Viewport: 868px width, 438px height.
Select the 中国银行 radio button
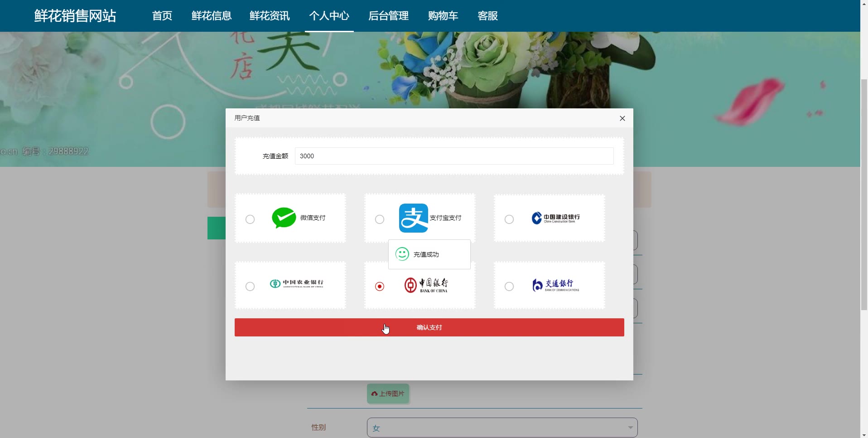pyautogui.click(x=380, y=287)
